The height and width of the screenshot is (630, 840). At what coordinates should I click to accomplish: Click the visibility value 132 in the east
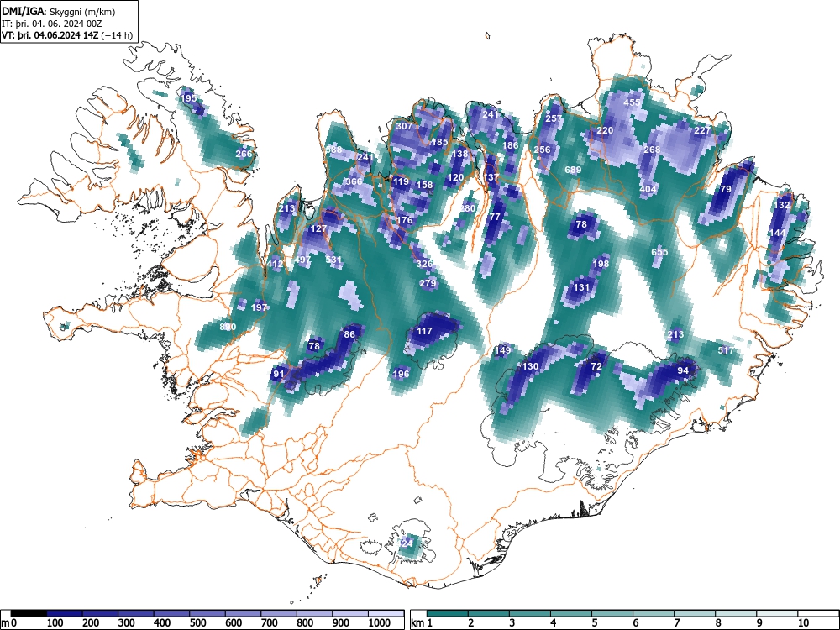[781, 205]
